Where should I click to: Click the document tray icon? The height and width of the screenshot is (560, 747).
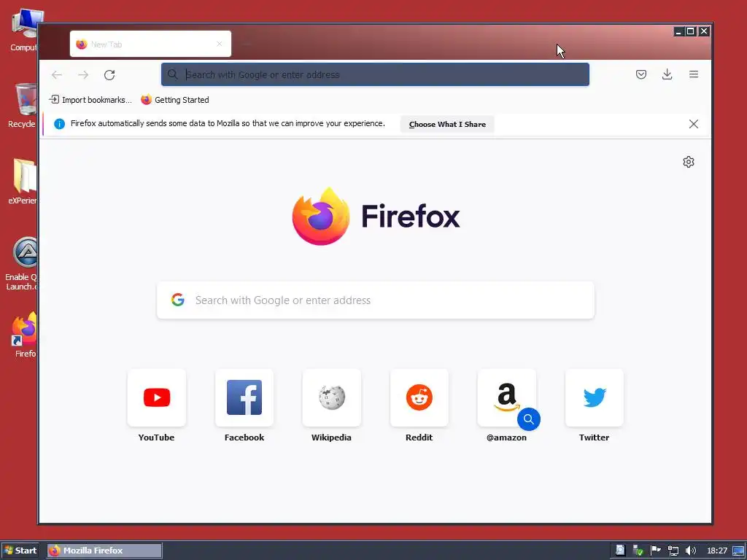[620, 551]
